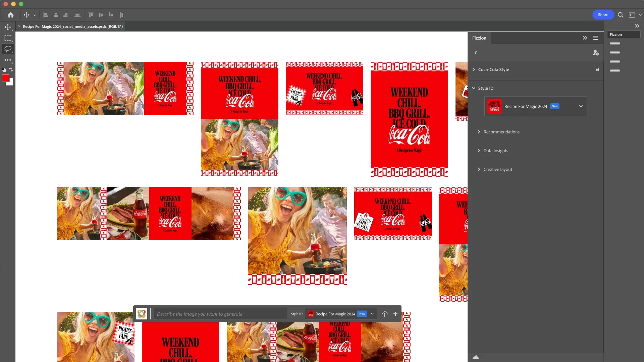Open the user account icon in Fizzion
The height and width of the screenshot is (362, 644).
[x=595, y=53]
